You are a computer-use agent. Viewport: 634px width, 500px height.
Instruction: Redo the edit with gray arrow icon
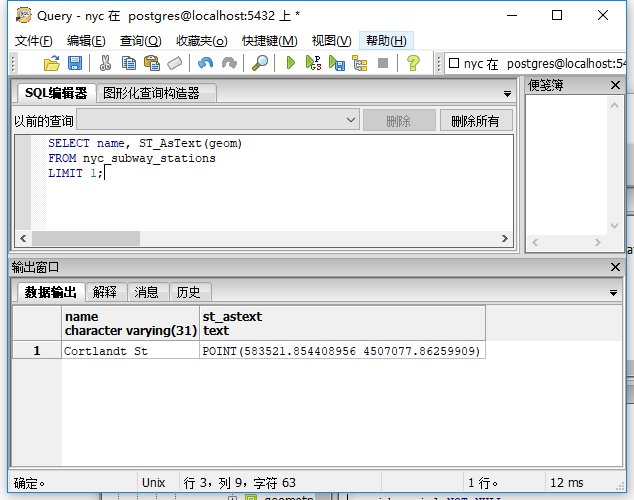point(229,63)
